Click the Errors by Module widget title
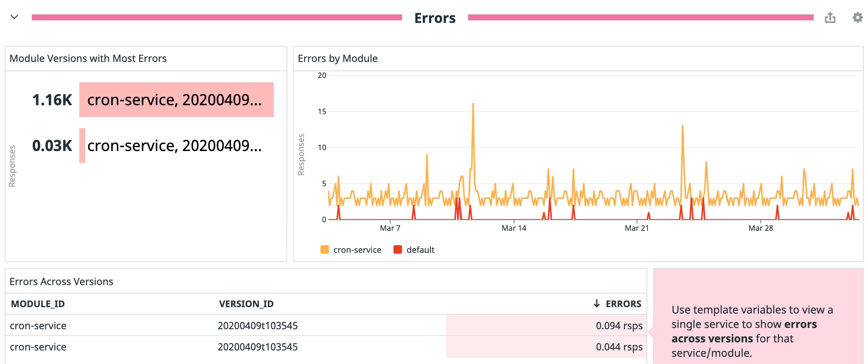This screenshot has width=868, height=364. [x=337, y=59]
